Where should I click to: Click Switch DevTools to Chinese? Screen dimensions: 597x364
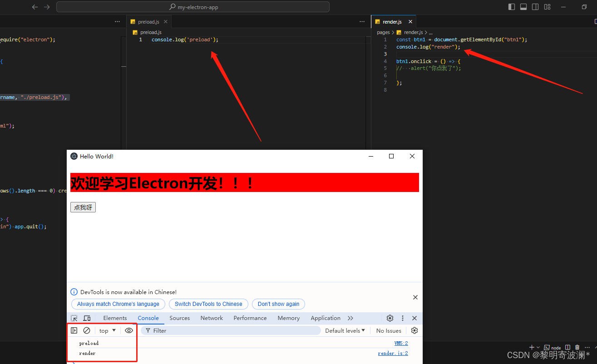[208, 304]
